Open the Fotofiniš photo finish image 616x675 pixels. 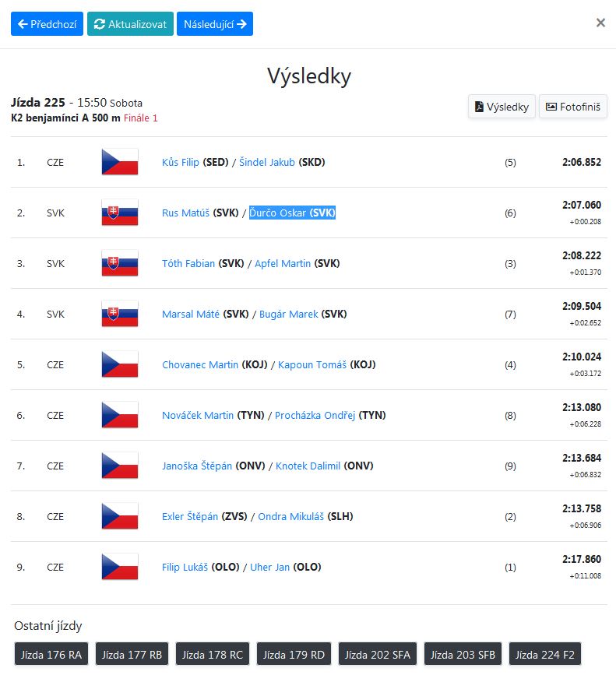[x=572, y=107]
